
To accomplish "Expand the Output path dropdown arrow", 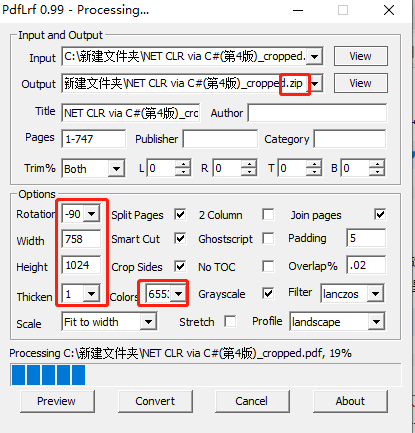I will [316, 83].
